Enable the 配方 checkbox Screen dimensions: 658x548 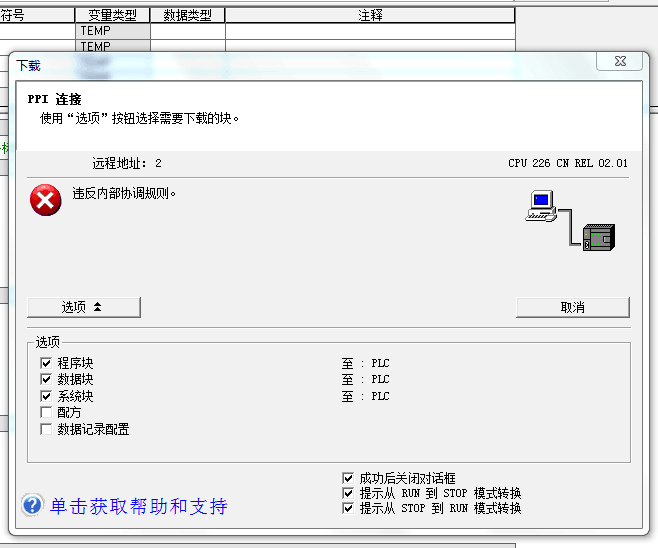coord(46,412)
